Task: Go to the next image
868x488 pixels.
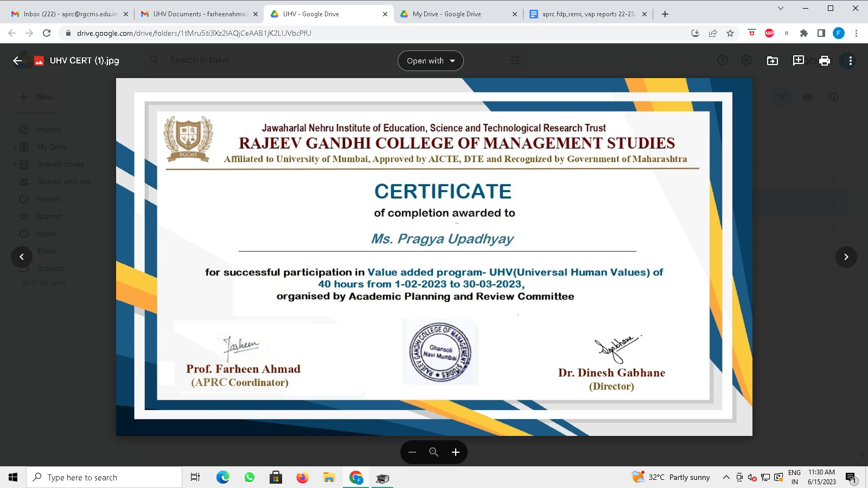Action: click(846, 256)
